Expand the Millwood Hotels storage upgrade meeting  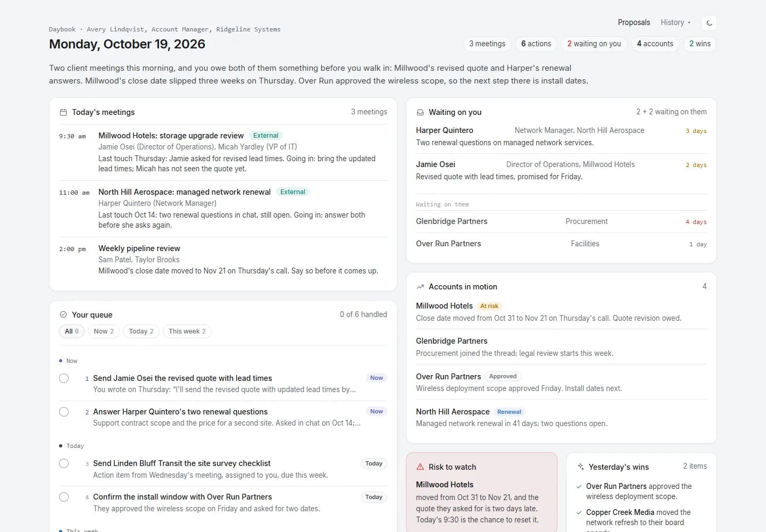pyautogui.click(x=223, y=152)
